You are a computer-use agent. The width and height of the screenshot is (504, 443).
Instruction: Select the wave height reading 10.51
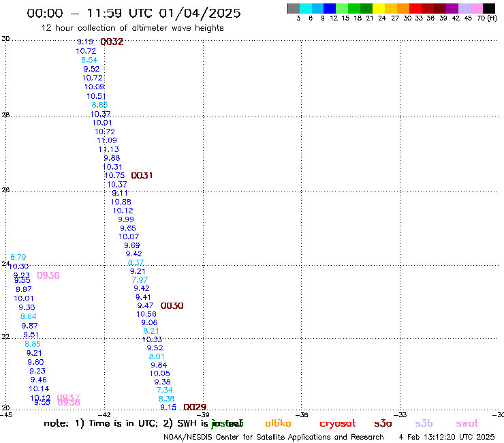(x=96, y=96)
